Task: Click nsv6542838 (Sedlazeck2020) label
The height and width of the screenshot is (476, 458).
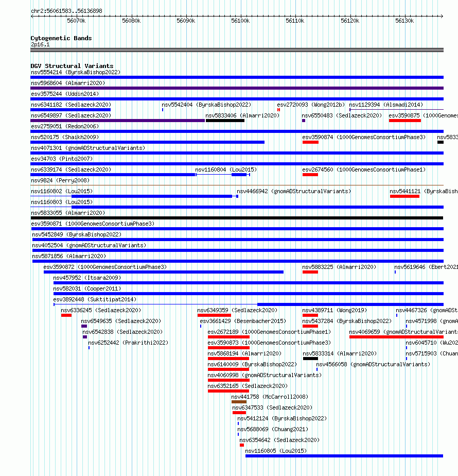Action: pos(122,332)
